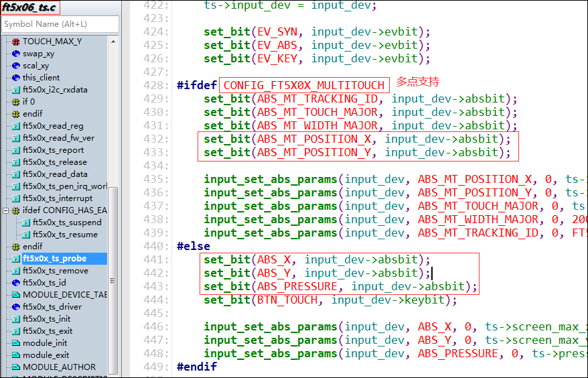Click the #else directive on line 440
588x378 pixels.
point(194,246)
